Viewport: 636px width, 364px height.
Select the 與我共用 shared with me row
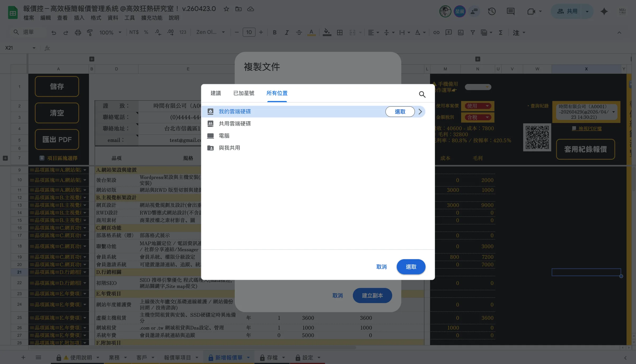tap(313, 148)
